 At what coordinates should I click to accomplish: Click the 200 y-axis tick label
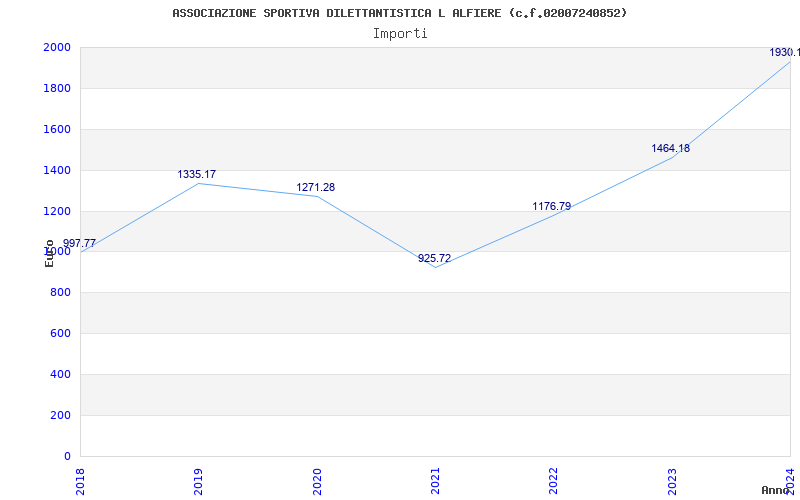coord(60,415)
